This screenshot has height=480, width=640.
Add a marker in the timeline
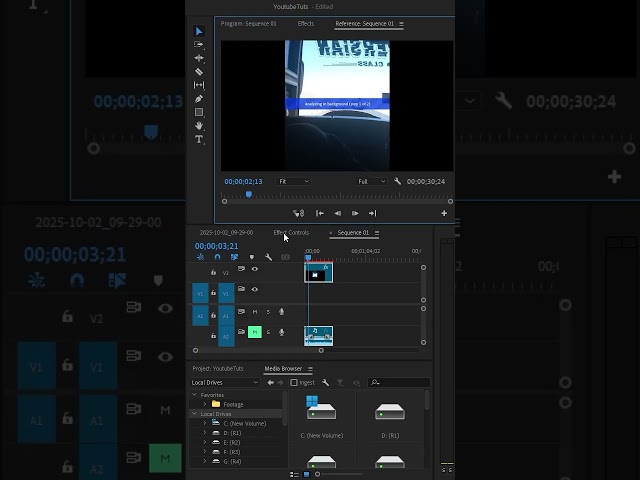[x=251, y=257]
